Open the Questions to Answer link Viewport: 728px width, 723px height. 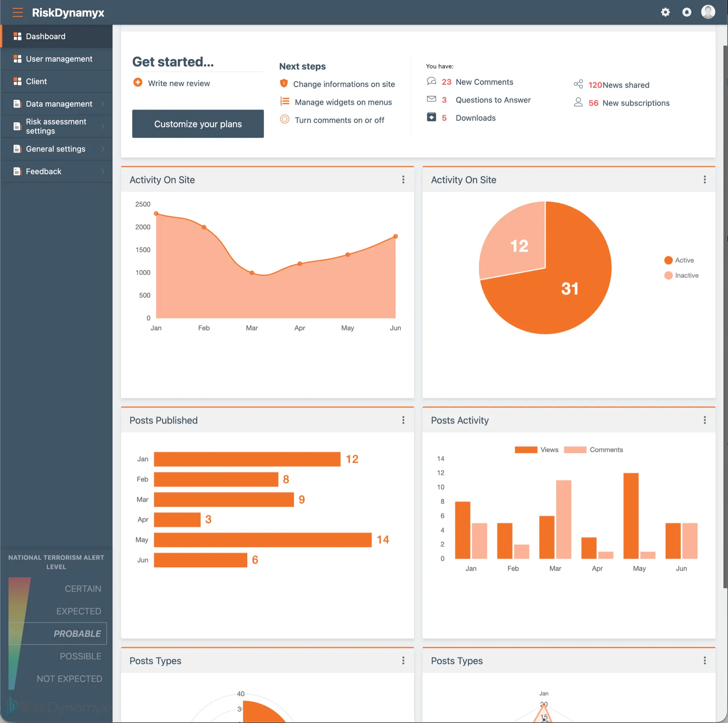point(493,100)
